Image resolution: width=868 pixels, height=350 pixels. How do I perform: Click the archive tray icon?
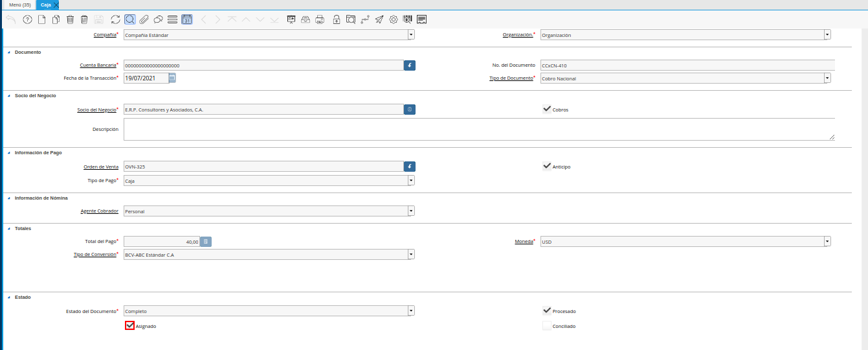[x=306, y=19]
